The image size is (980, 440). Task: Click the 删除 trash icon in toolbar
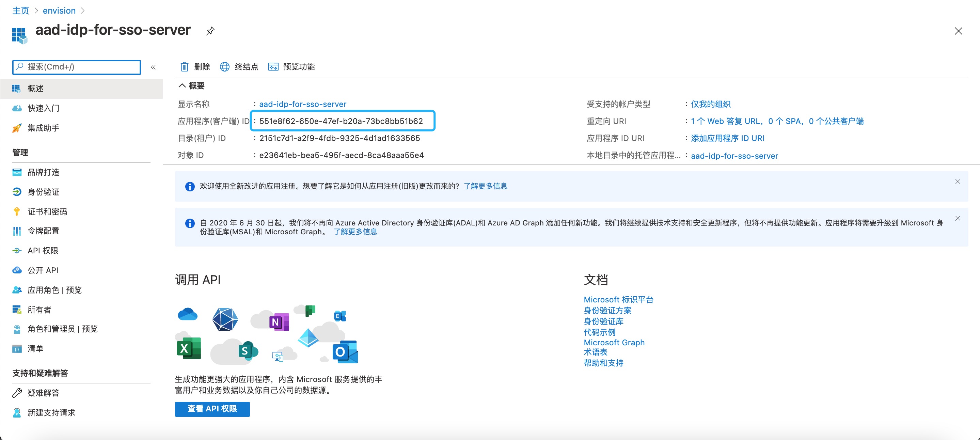(184, 67)
